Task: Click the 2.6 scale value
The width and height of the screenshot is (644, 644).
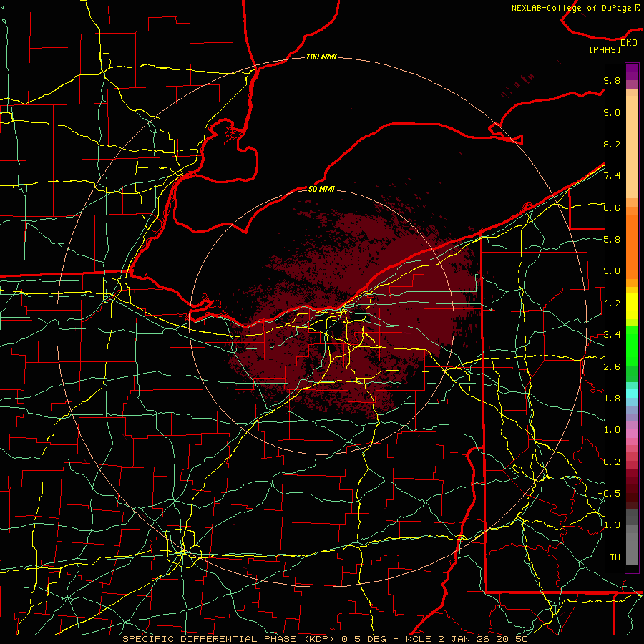Action: (x=612, y=367)
